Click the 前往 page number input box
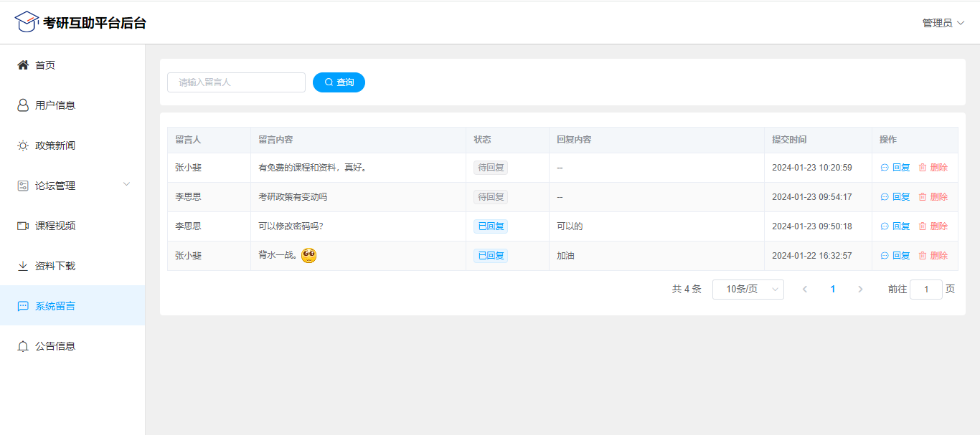Image resolution: width=980 pixels, height=435 pixels. (x=925, y=290)
